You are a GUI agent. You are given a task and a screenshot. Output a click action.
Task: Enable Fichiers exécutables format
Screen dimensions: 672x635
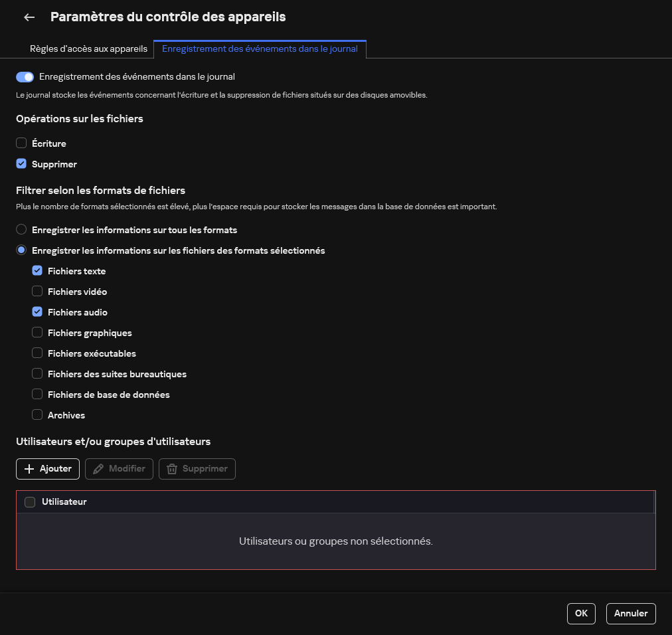(x=37, y=353)
